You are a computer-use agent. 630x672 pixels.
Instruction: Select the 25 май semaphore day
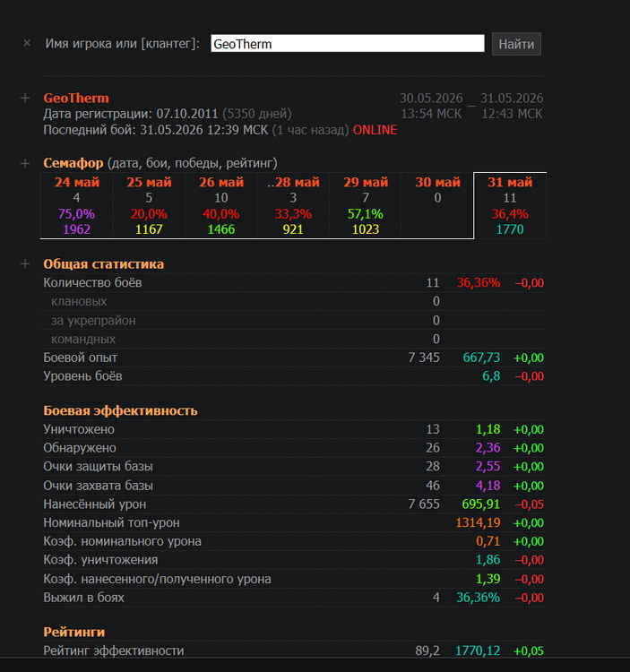coord(149,205)
